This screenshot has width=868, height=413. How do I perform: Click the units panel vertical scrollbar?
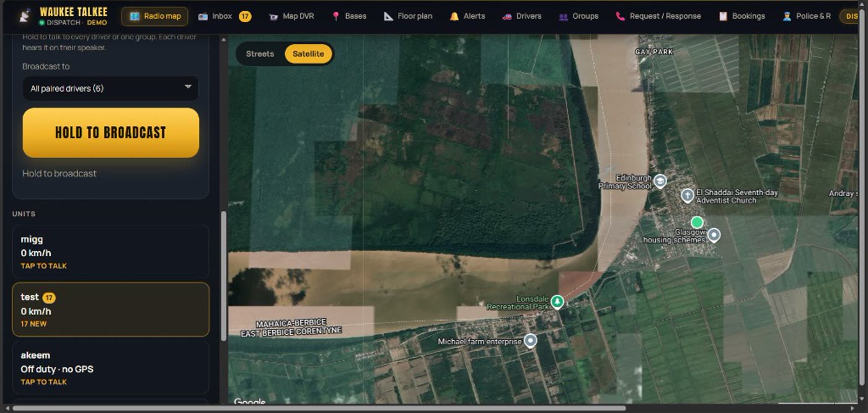(223, 276)
